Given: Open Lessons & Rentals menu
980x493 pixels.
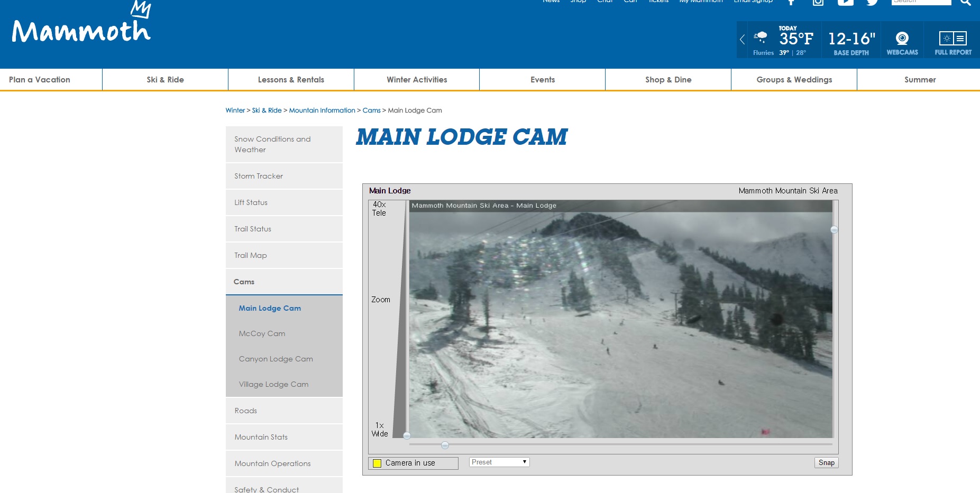Looking at the screenshot, I should tap(291, 80).
